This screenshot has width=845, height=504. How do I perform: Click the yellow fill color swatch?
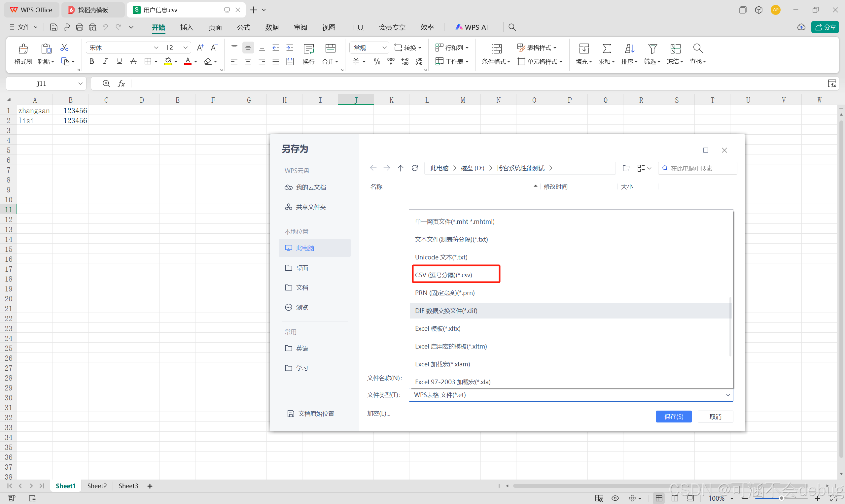tap(168, 61)
